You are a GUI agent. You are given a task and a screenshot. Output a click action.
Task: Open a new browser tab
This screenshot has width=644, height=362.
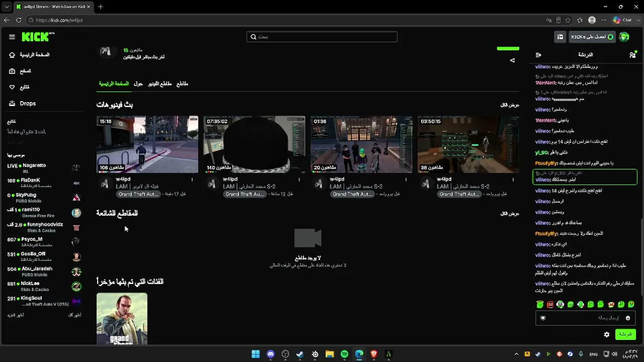101,7
